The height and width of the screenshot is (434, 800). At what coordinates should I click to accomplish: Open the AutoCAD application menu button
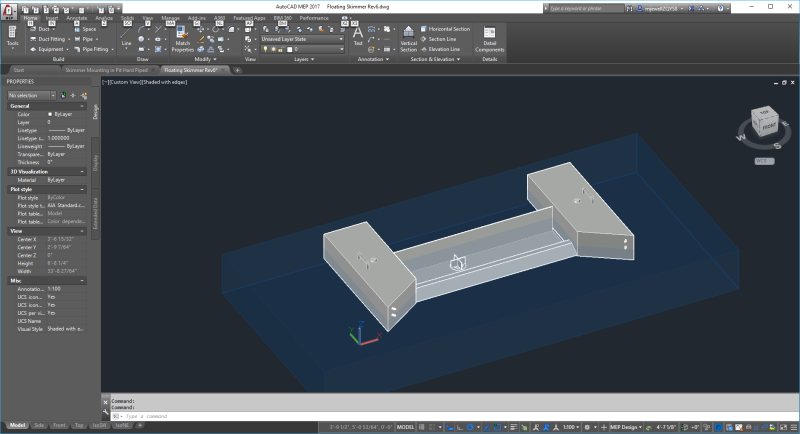click(x=9, y=10)
